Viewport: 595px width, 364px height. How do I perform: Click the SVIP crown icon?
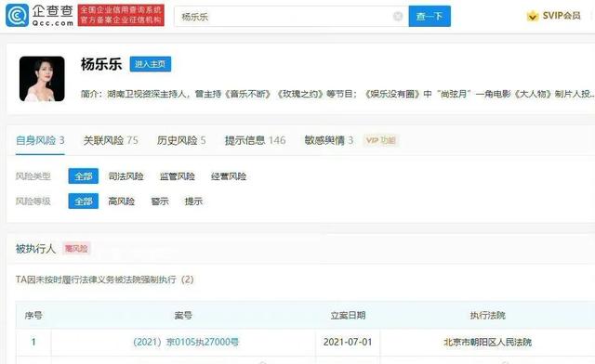click(533, 16)
